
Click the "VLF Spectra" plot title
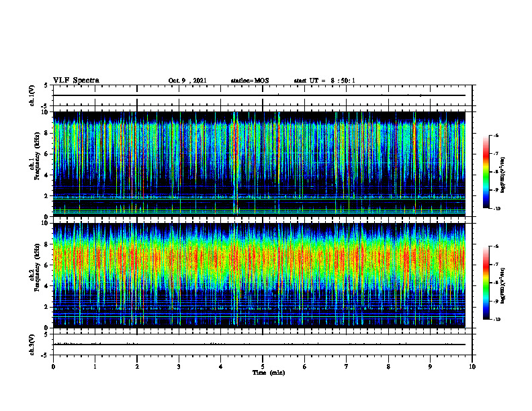[76, 81]
